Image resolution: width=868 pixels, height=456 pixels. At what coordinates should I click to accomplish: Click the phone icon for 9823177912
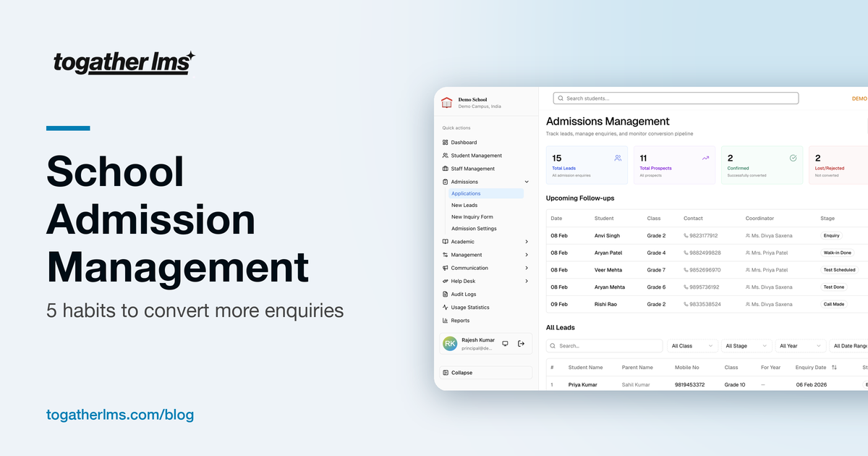point(686,236)
